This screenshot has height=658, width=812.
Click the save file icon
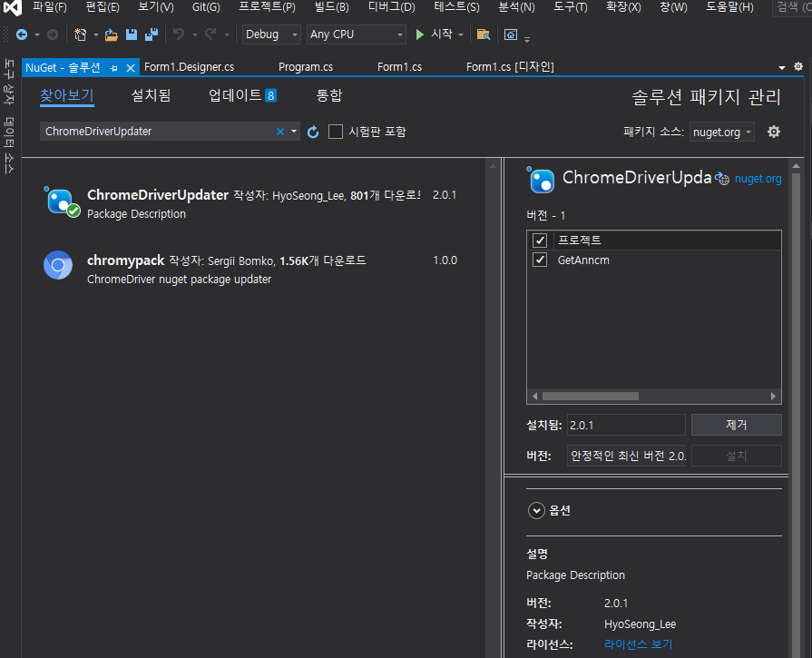click(132, 34)
